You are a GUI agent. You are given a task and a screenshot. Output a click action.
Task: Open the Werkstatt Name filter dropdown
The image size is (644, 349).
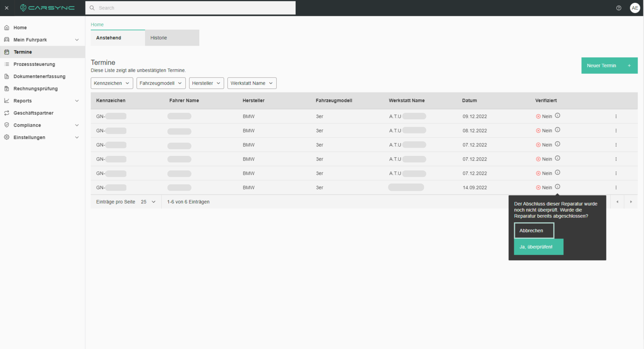[252, 83]
